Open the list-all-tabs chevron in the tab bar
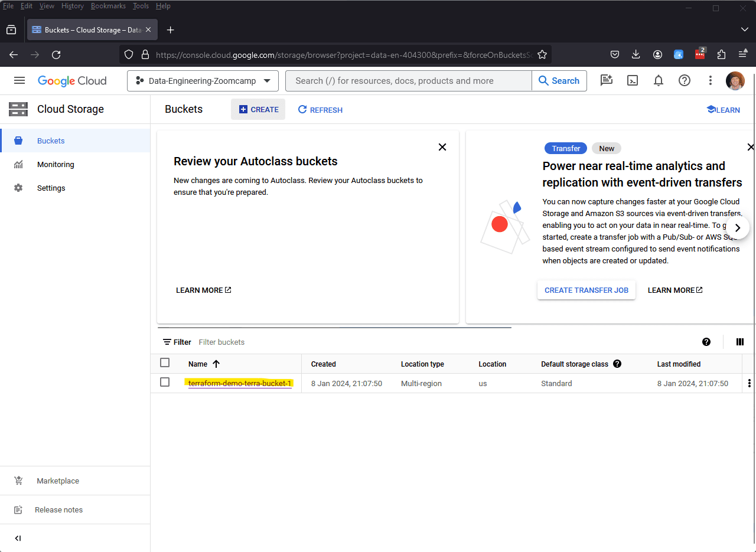Viewport: 756px width, 552px height. coord(744,30)
